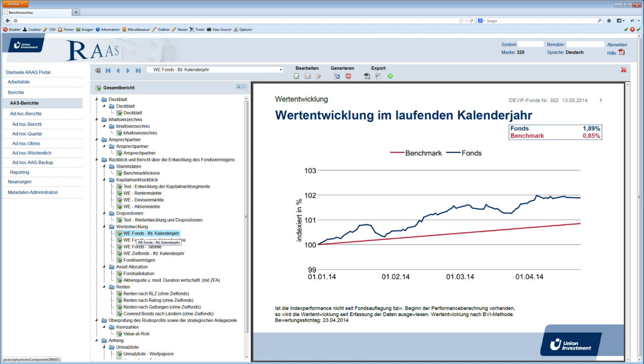Open Arbeitsliste in sidebar
Image resolution: width=644 pixels, height=364 pixels.
pos(19,81)
